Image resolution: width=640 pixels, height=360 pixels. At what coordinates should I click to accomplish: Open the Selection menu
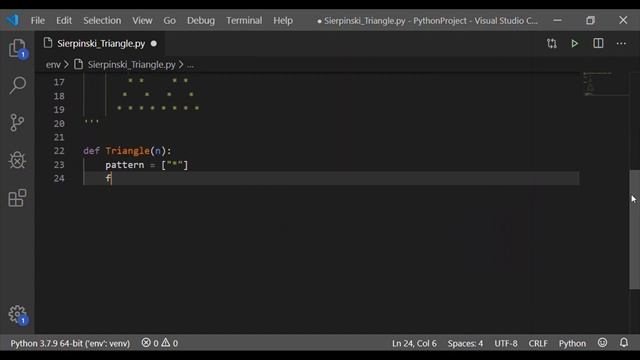[102, 20]
